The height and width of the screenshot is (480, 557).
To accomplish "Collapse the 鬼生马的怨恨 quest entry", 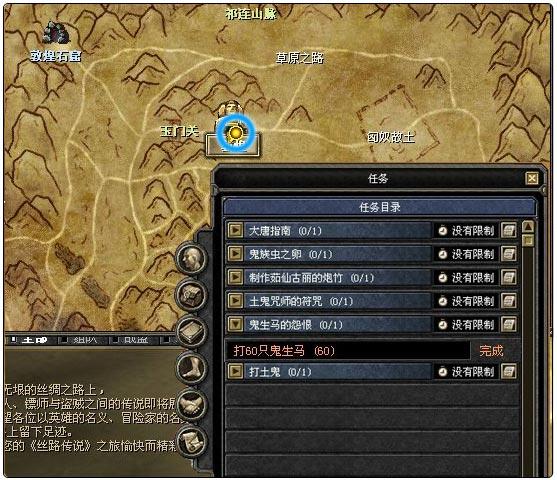I will pyautogui.click(x=235, y=324).
